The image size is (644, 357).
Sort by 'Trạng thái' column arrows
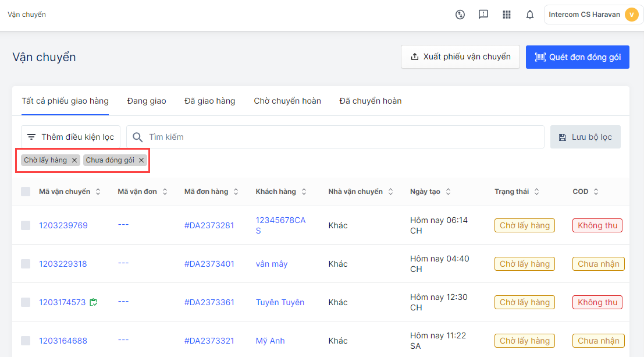point(536,192)
